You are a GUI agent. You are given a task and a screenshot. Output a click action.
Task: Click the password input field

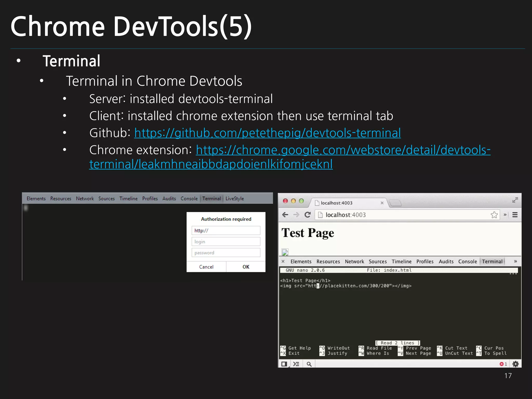[226, 252]
